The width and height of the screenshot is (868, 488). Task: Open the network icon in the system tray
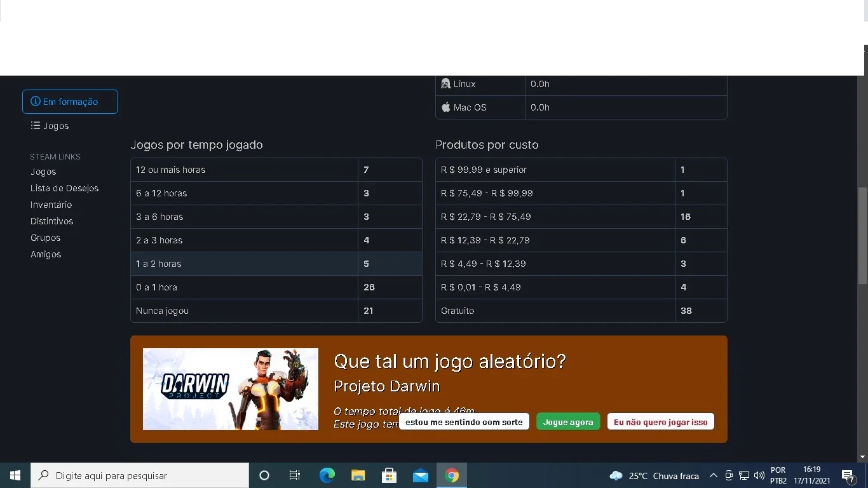(x=744, y=475)
